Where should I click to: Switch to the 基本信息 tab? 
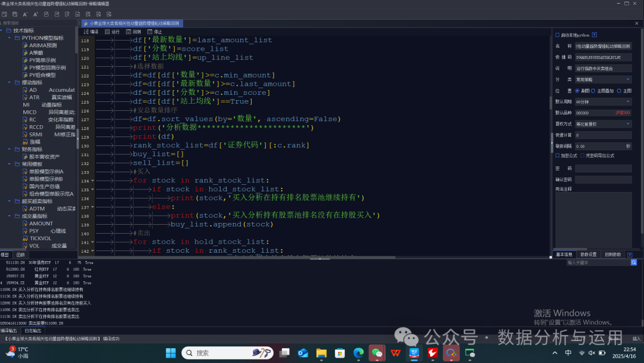[x=564, y=255]
